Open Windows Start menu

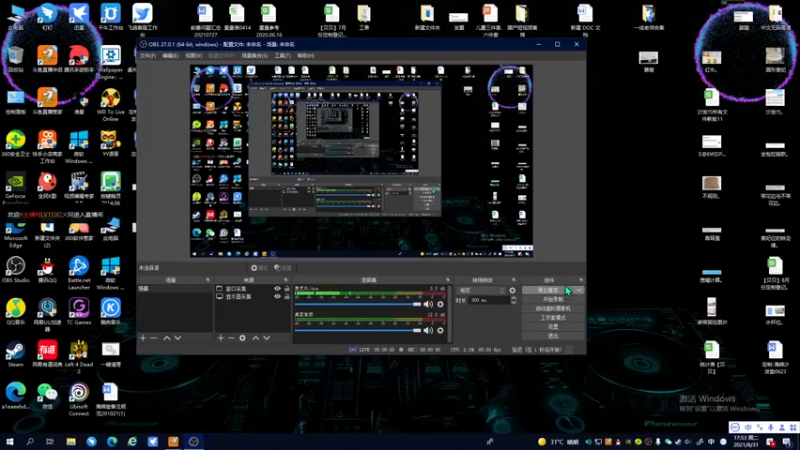coord(9,441)
